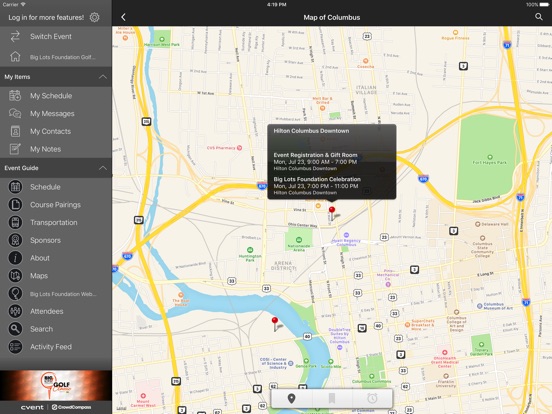Tap CVS Pharmacy marker on map
Image resolution: width=552 pixels, height=414 pixels.
pyautogui.click(x=239, y=148)
